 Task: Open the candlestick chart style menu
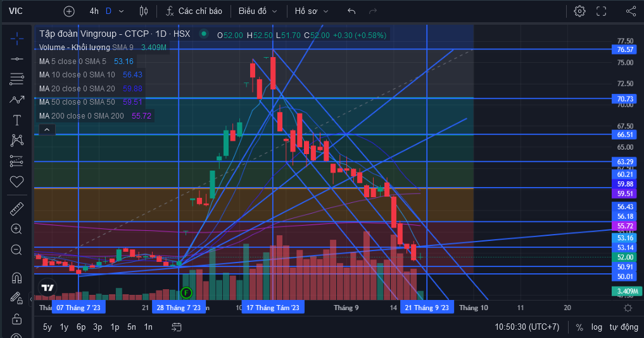coord(144,11)
